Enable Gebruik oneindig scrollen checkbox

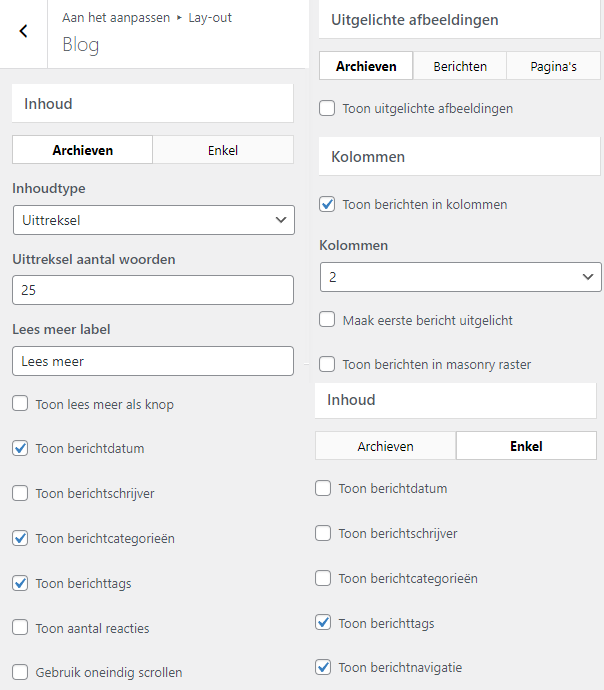tap(20, 672)
